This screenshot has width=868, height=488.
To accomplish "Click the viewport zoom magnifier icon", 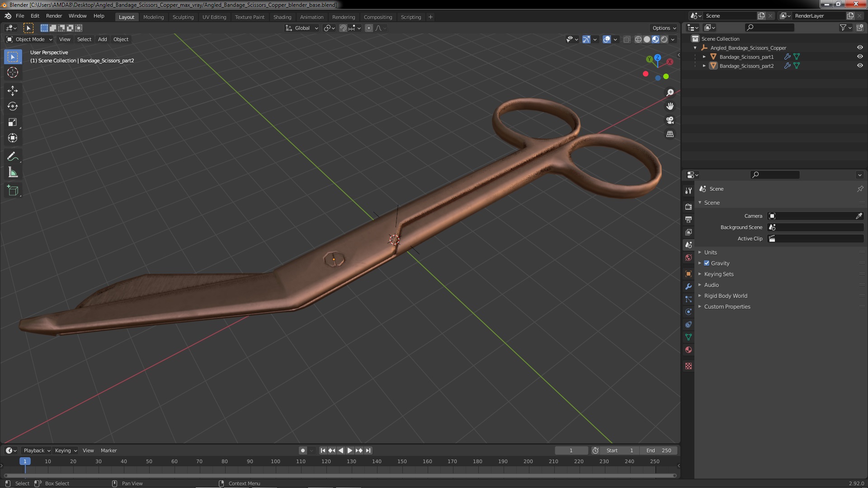I will 670,92.
